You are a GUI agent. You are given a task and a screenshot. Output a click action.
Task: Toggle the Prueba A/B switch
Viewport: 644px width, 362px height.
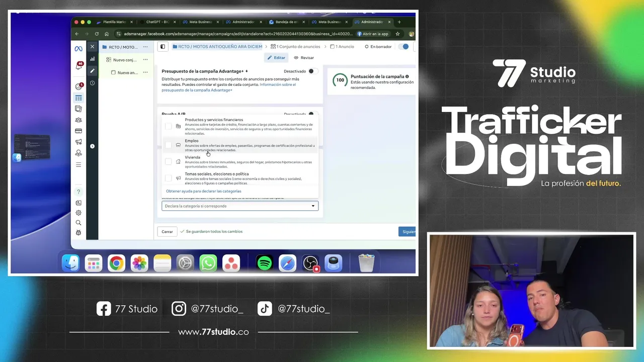pos(313,114)
